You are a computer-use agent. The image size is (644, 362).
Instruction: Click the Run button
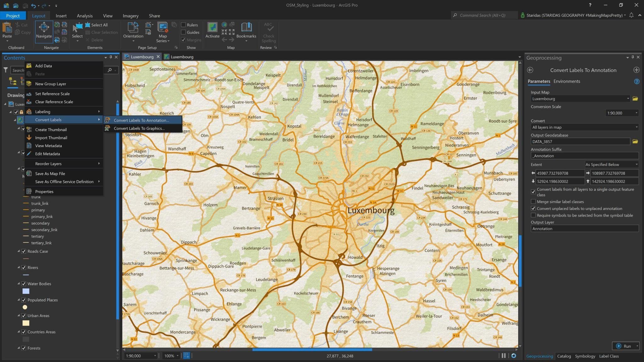point(623,346)
